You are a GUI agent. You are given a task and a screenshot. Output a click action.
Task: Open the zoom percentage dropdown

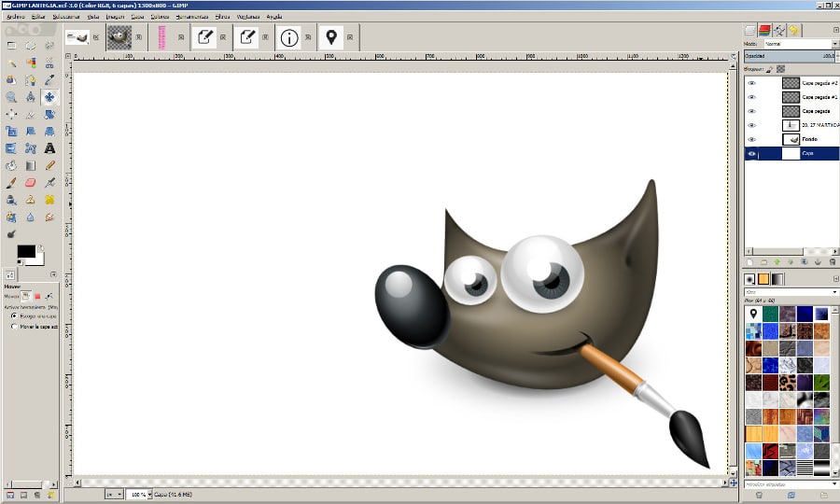(138, 493)
